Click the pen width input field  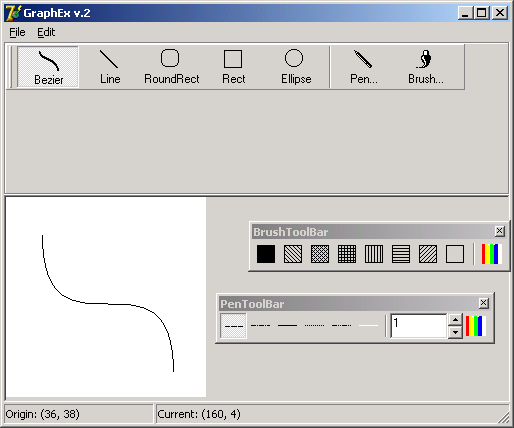click(418, 326)
